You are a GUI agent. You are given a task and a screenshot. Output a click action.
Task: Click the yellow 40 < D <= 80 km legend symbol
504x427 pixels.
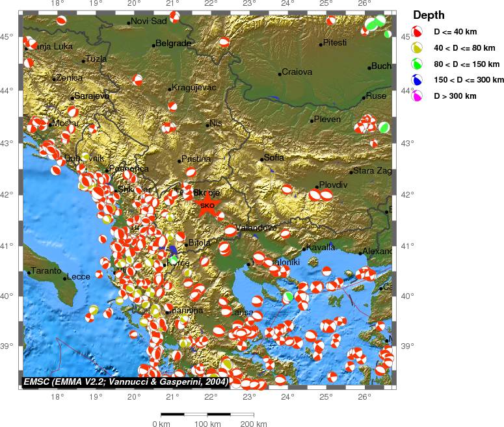tap(417, 47)
